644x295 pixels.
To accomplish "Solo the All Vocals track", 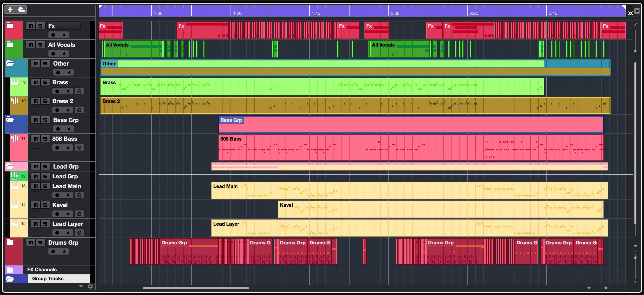I will coord(40,45).
